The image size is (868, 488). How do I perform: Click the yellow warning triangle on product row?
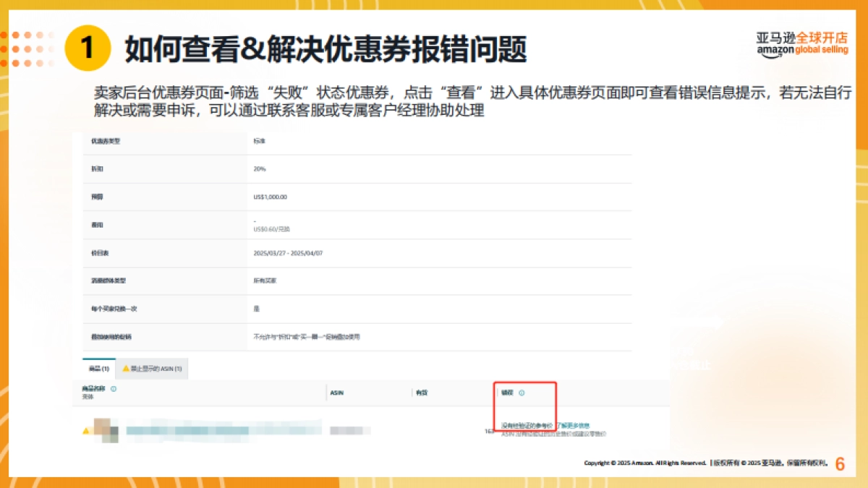(87, 429)
